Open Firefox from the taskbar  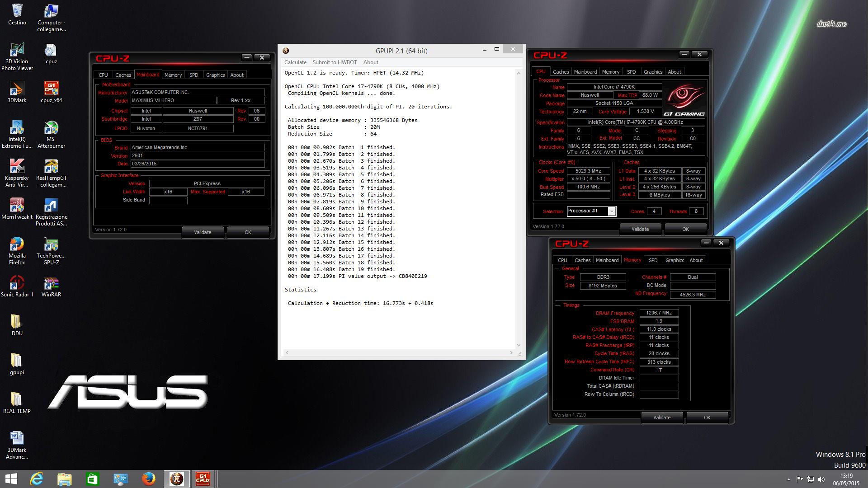149,479
